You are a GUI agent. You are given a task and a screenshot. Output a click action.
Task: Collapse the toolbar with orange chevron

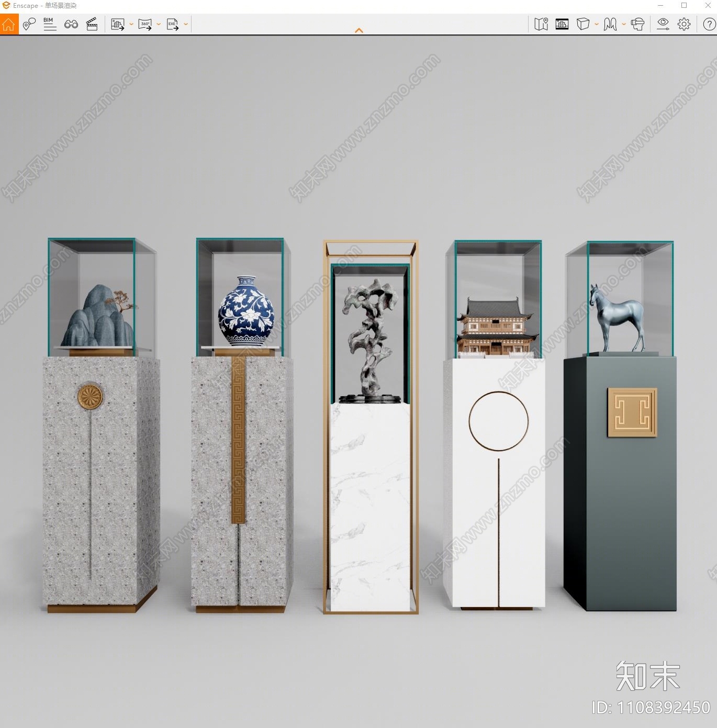tap(359, 30)
